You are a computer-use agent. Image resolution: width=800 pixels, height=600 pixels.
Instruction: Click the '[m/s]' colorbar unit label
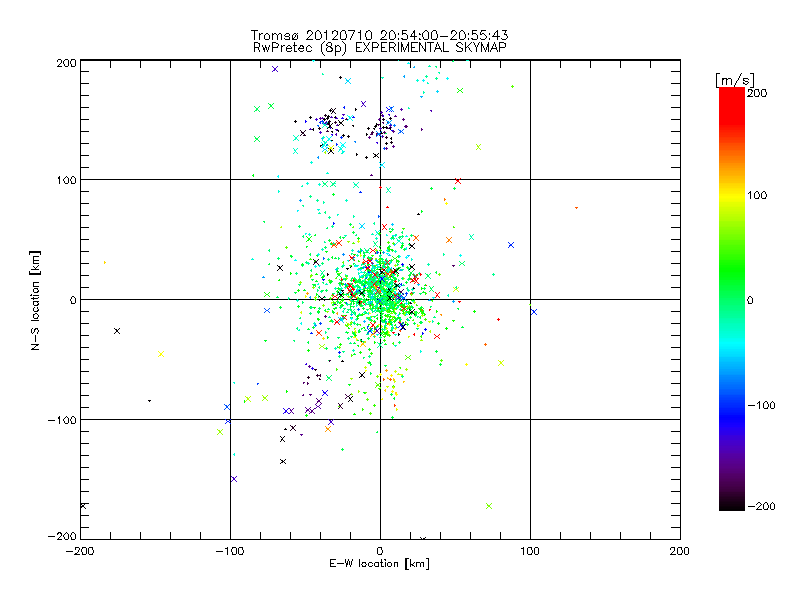click(x=735, y=80)
